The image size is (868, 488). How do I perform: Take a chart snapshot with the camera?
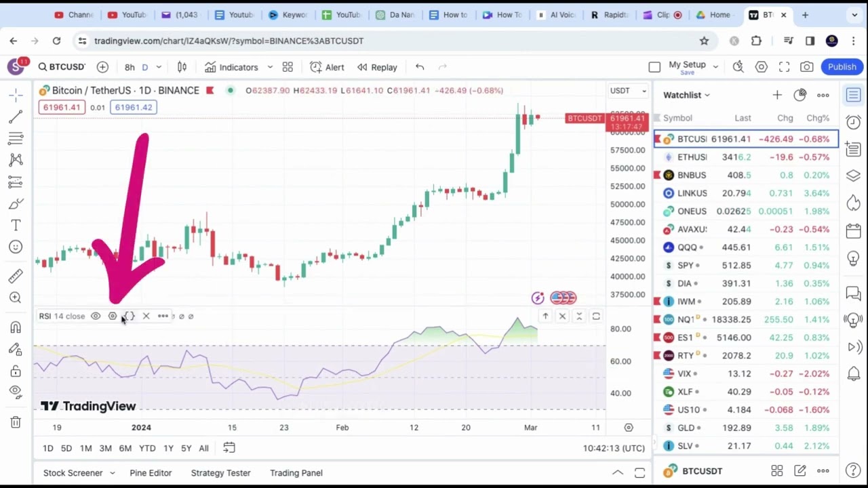click(807, 67)
